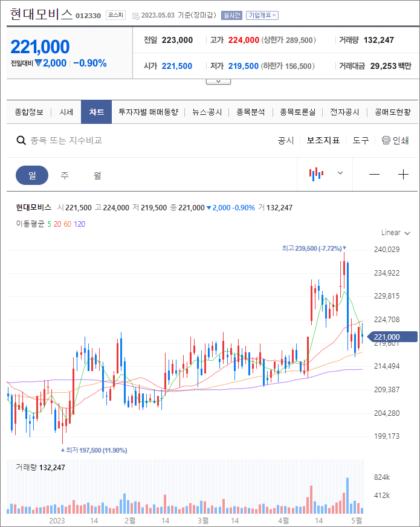Click the stock code 012330
Viewport: 420px width, 527px height.
pos(88,16)
